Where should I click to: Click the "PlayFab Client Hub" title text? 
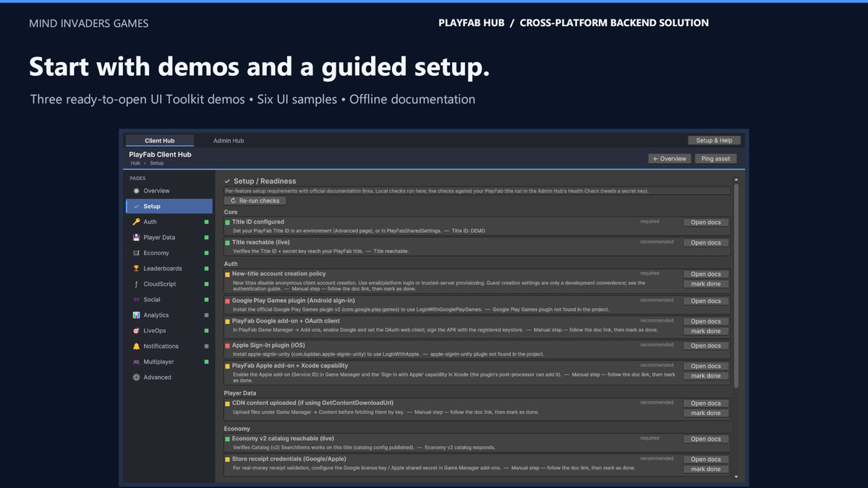(160, 155)
